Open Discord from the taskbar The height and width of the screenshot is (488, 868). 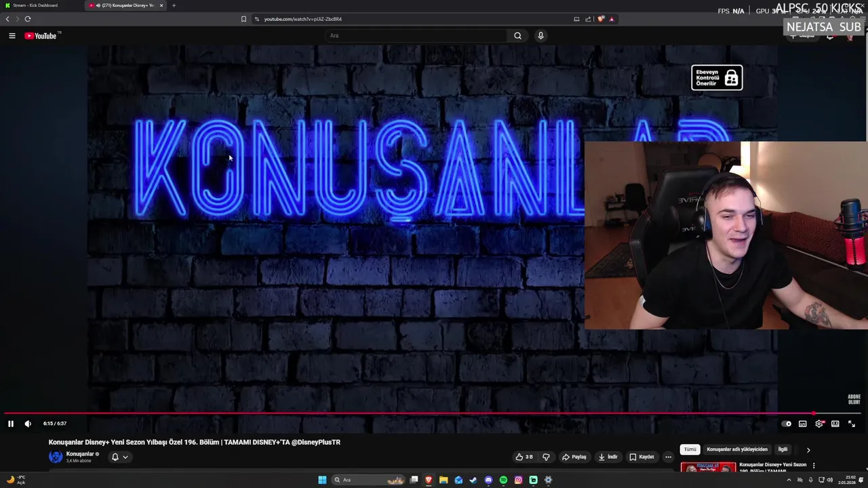(488, 480)
